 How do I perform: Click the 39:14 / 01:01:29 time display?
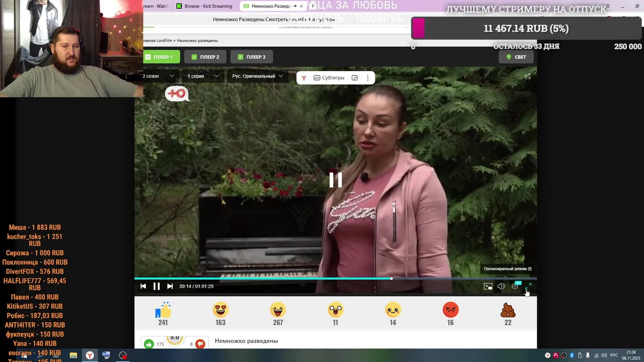point(196,286)
